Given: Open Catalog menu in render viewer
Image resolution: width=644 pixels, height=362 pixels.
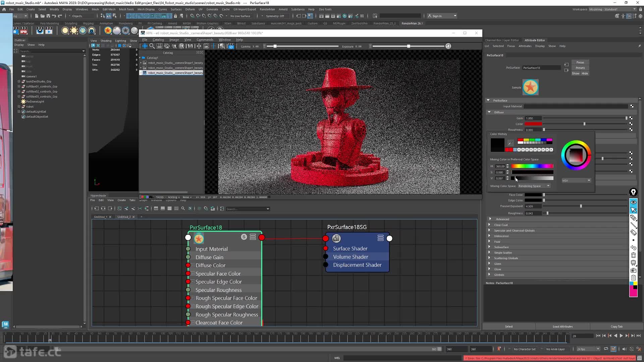Looking at the screenshot, I should pyautogui.click(x=158, y=40).
